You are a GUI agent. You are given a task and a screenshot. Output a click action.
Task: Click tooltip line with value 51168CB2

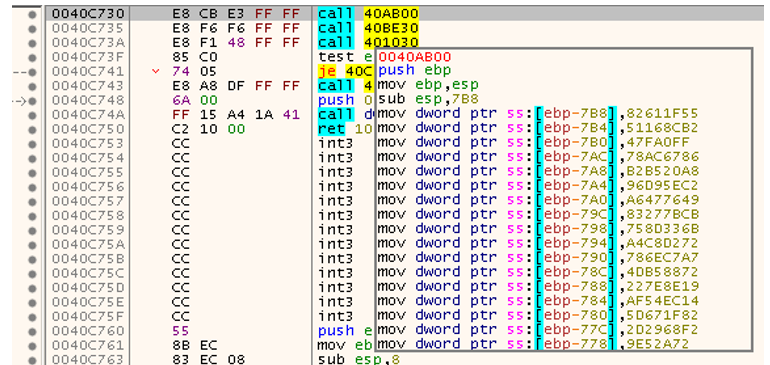coord(538,128)
